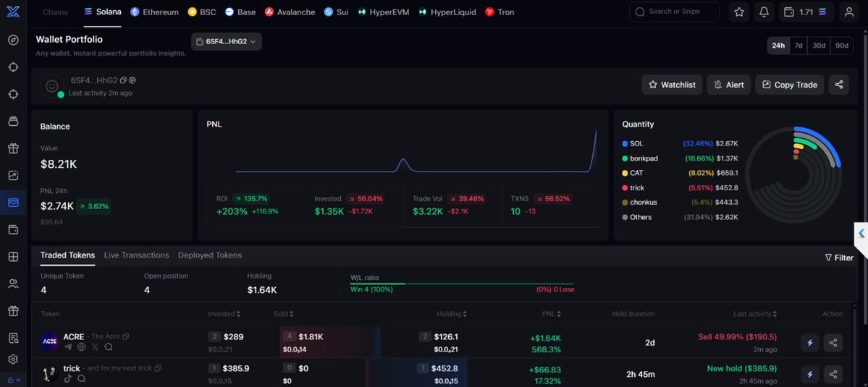Open notifications bell in top bar
Screen dimensions: 868x387
coord(764,12)
